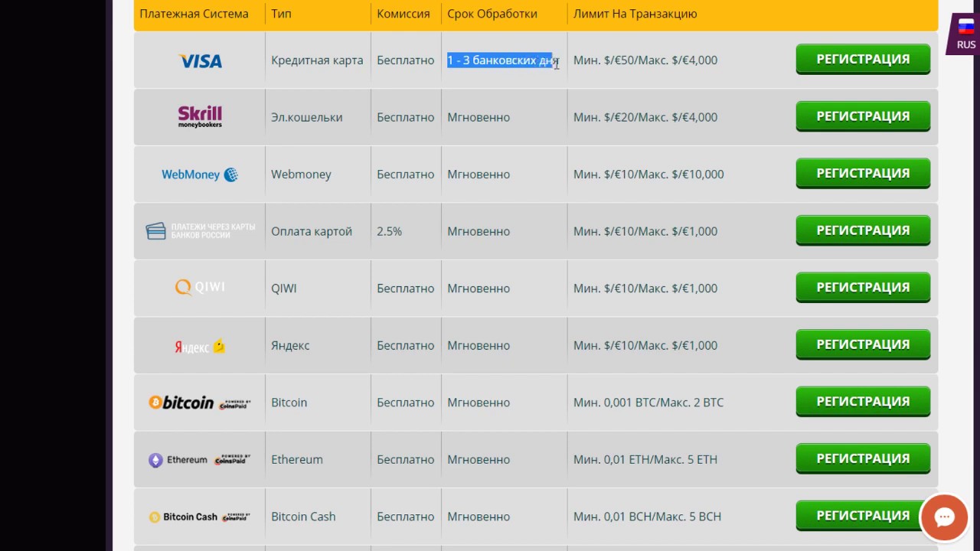Image resolution: width=980 pixels, height=551 pixels.
Task: Click the VISA logo
Action: 200,60
